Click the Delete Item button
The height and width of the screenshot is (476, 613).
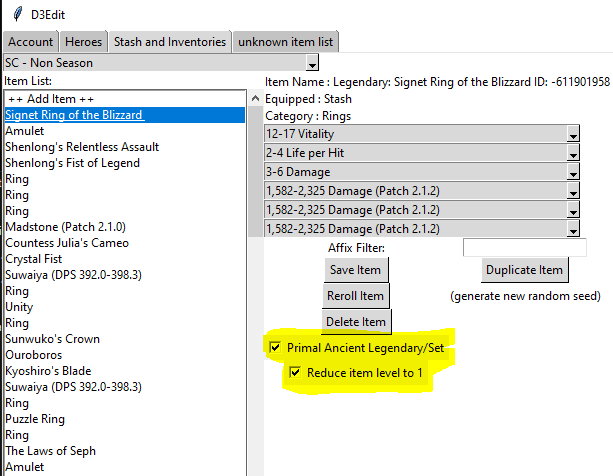click(356, 322)
